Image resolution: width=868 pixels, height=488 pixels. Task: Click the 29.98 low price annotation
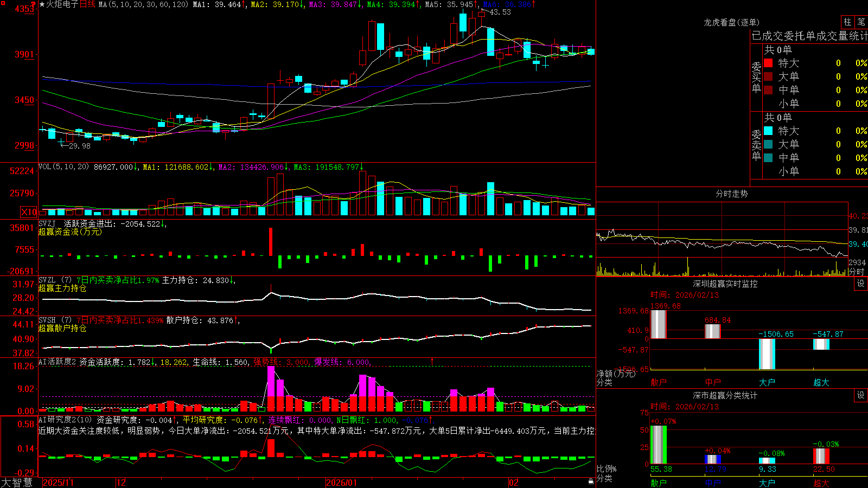pos(80,146)
